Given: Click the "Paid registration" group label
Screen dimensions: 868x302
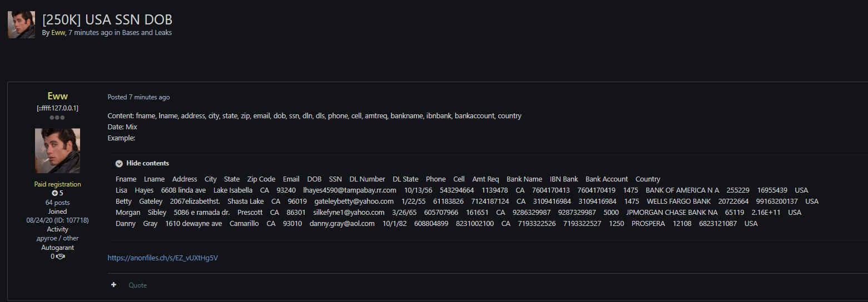Looking at the screenshot, I should (57, 184).
